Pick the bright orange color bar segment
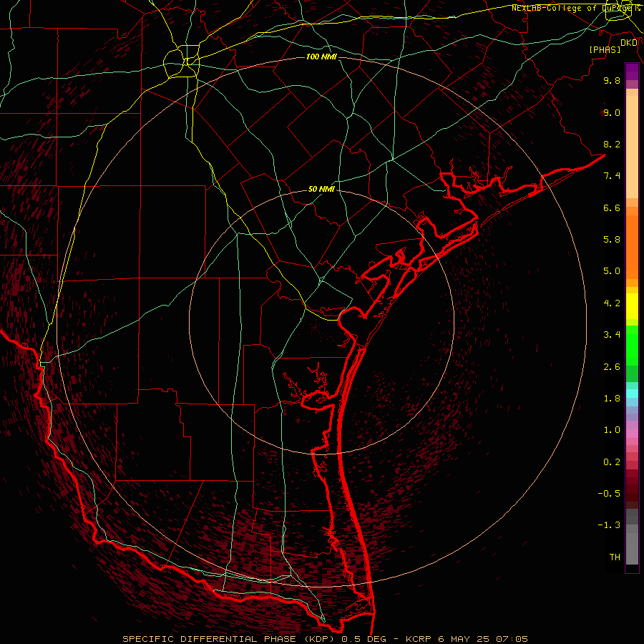This screenshot has width=644, height=644. pyautogui.click(x=632, y=248)
